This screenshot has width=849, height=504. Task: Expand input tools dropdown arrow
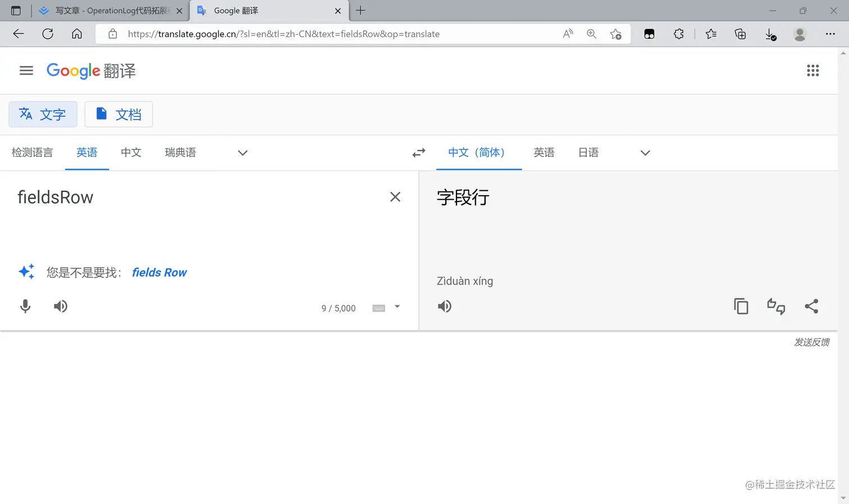(397, 306)
